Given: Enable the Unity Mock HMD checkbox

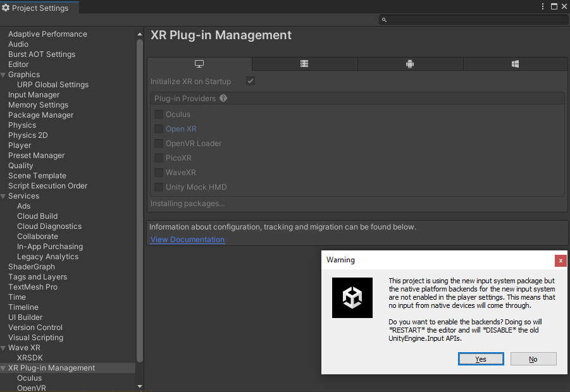Looking at the screenshot, I should click(x=159, y=187).
